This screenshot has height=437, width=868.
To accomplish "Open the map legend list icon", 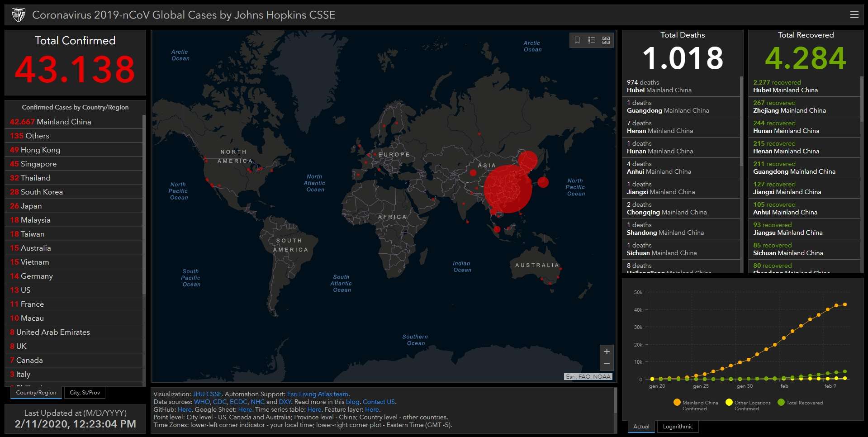I will click(592, 40).
